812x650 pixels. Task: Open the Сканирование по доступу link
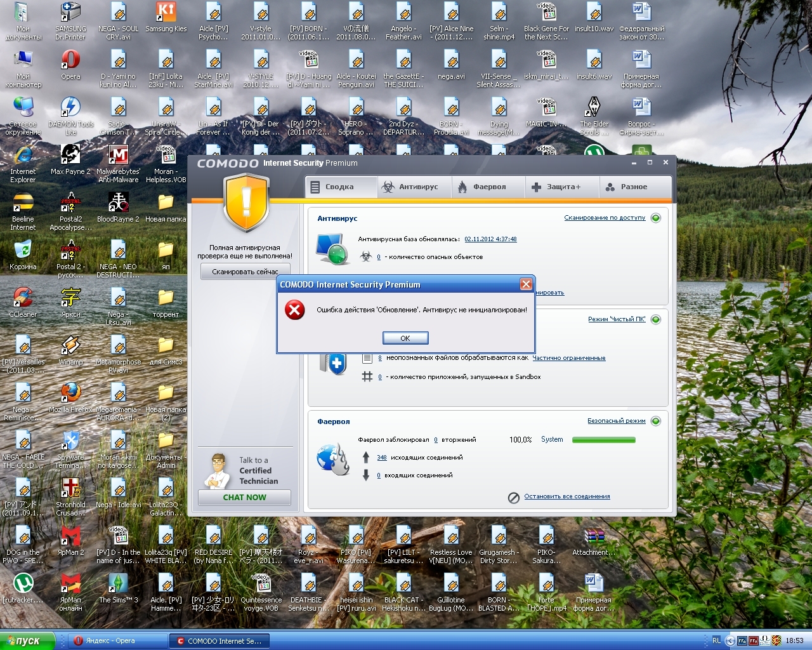coord(604,218)
